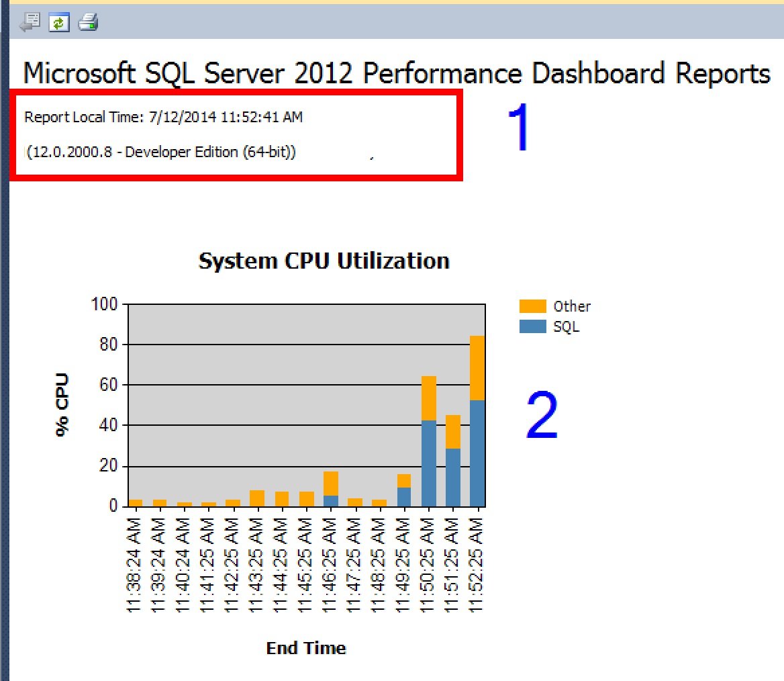Click the '11:38:24 AM' axis label

(135, 565)
